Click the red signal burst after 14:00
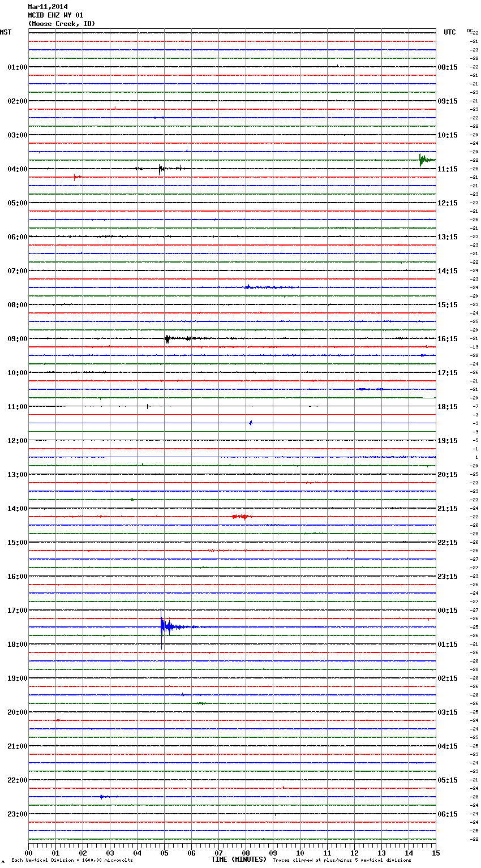Viewport: 481px width, 868px height. pyautogui.click(x=242, y=517)
